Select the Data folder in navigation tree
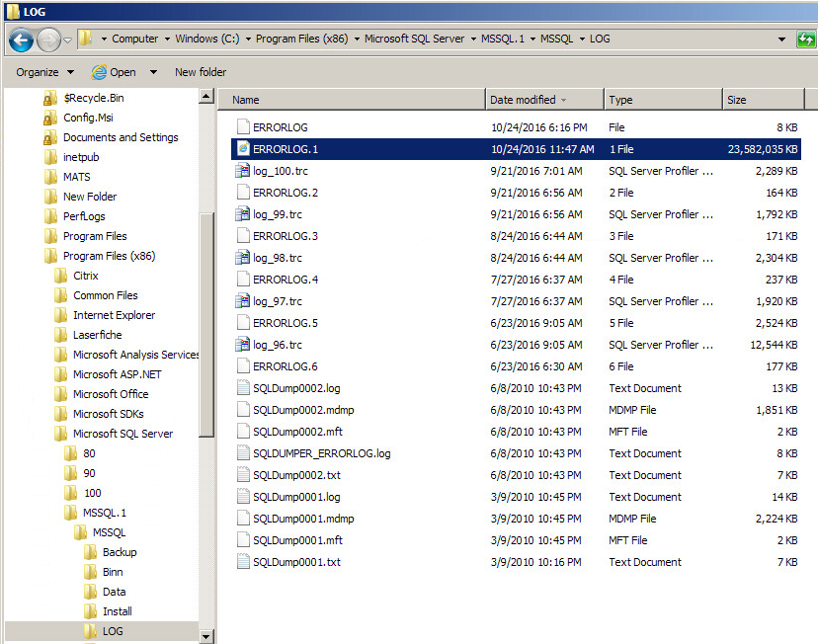Viewport: 818px width, 644px height. click(x=114, y=592)
